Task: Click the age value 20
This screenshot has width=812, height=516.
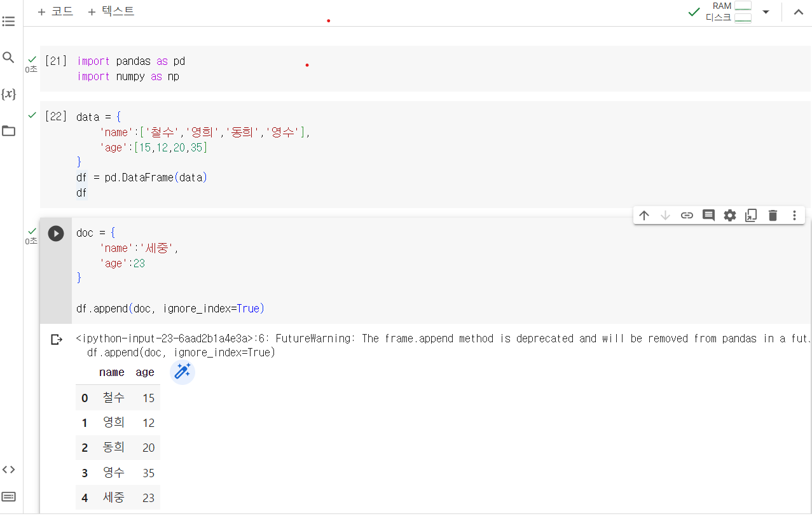Action: pos(148,448)
